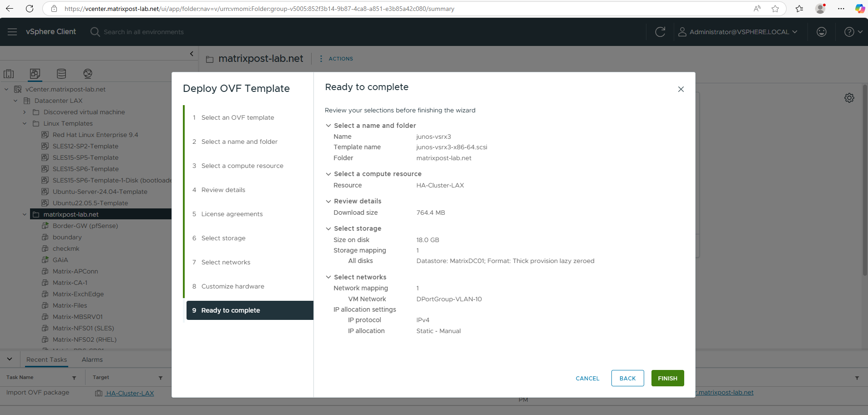The height and width of the screenshot is (415, 868).
Task: Expand the Discovered virtual machine folder
Action: 25,112
